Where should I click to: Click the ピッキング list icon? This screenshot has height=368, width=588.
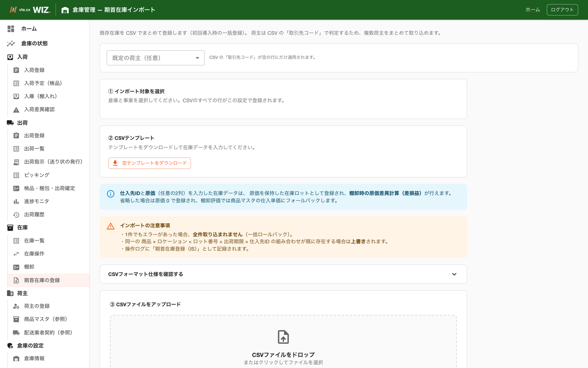(16, 175)
